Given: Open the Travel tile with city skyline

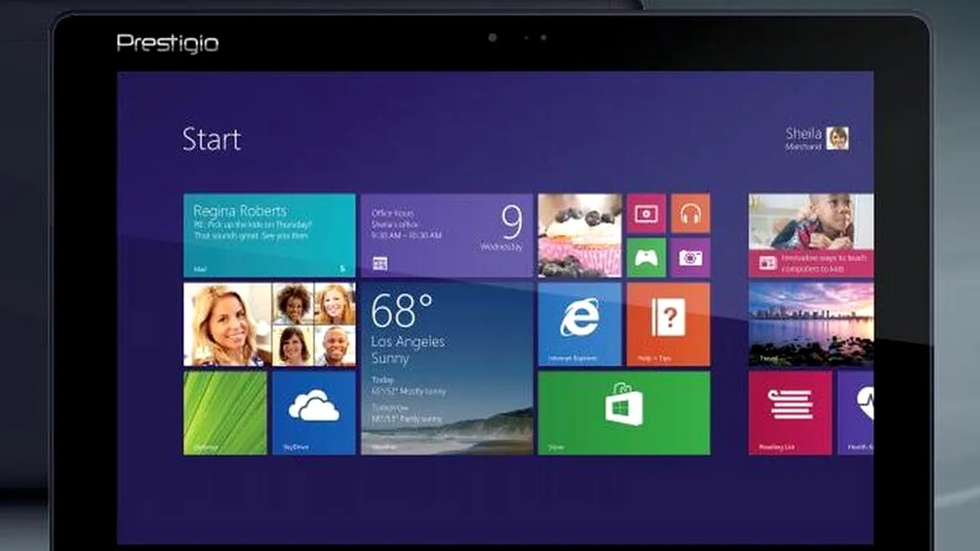Looking at the screenshot, I should pos(811,324).
